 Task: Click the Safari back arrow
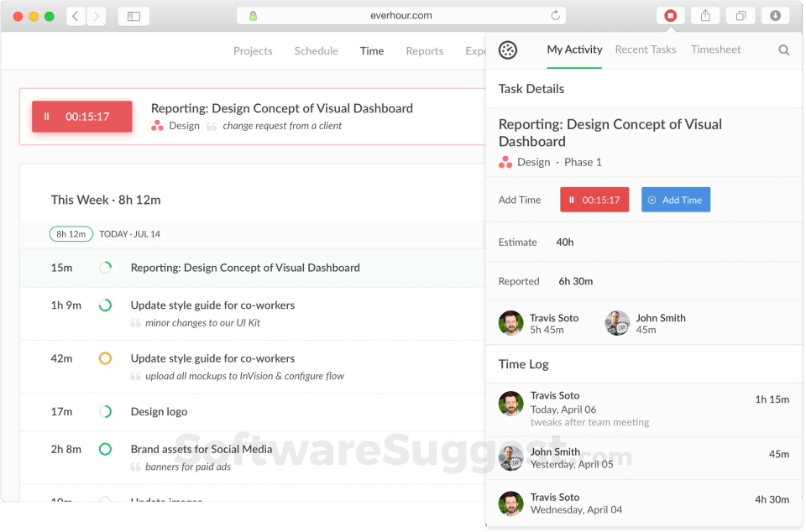[76, 16]
